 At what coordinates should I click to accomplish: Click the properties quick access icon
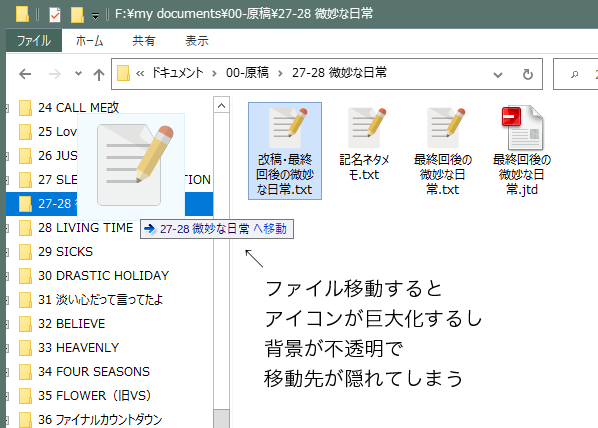(x=55, y=15)
